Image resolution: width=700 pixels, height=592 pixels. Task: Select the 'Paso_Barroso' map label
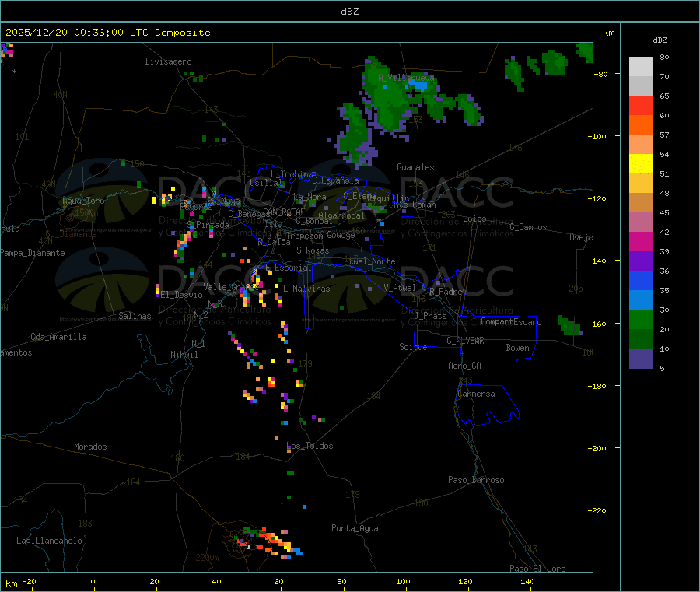476,481
